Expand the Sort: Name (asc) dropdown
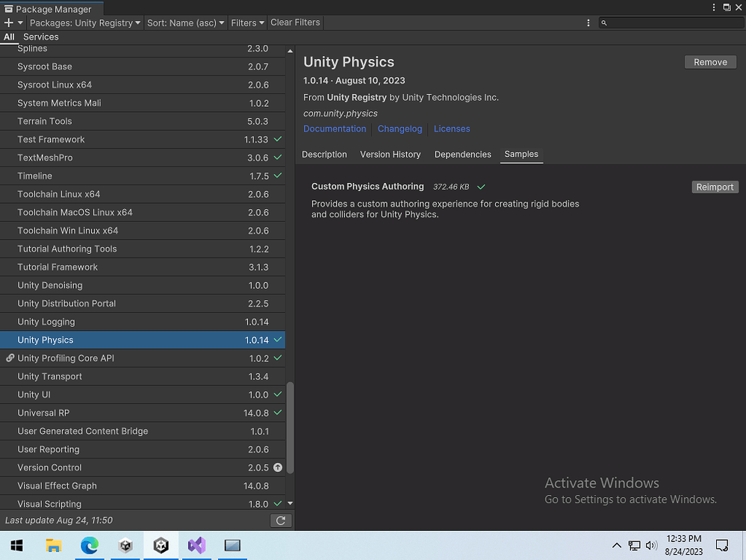The height and width of the screenshot is (560, 746). pyautogui.click(x=185, y=23)
